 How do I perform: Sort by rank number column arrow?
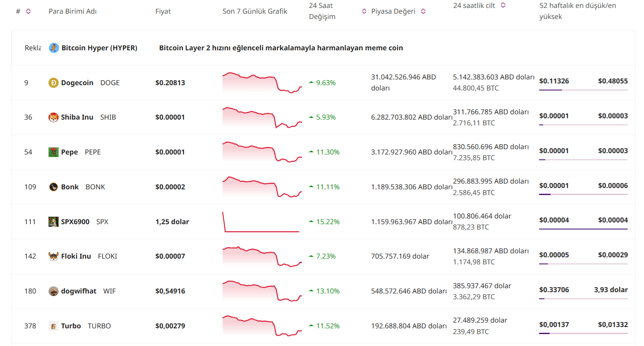tap(28, 11)
